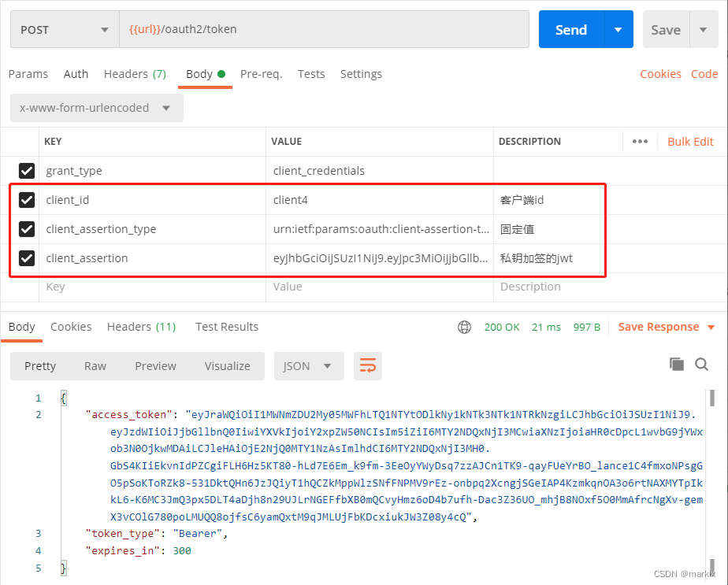Open the Test Results tab

point(227,326)
